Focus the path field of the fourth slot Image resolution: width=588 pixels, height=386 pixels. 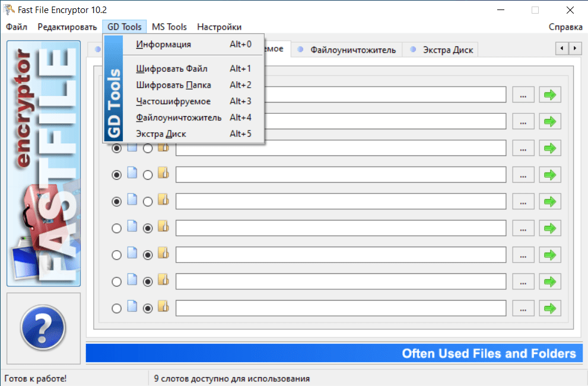pos(341,175)
